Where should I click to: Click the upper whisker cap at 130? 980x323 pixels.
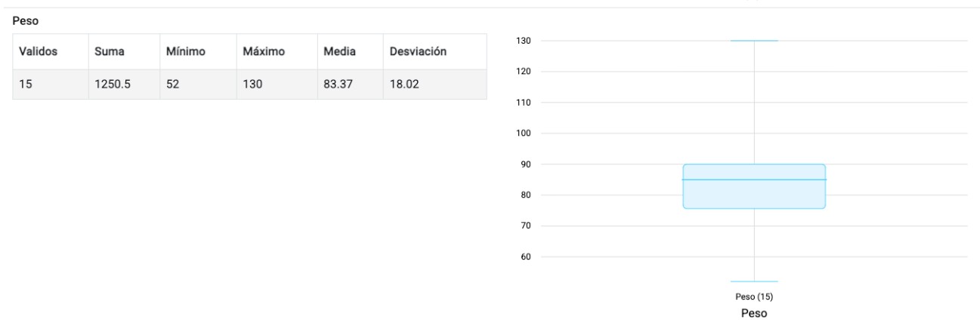tap(754, 41)
